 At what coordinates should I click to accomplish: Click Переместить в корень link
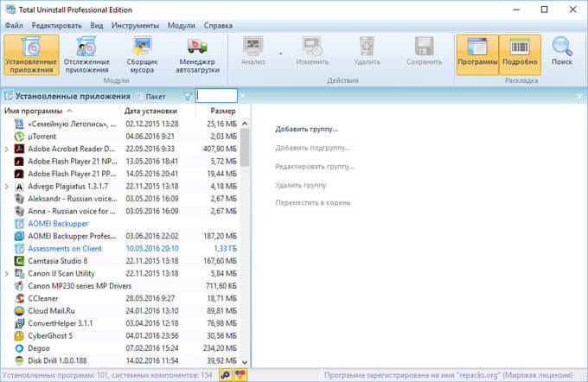click(x=313, y=203)
